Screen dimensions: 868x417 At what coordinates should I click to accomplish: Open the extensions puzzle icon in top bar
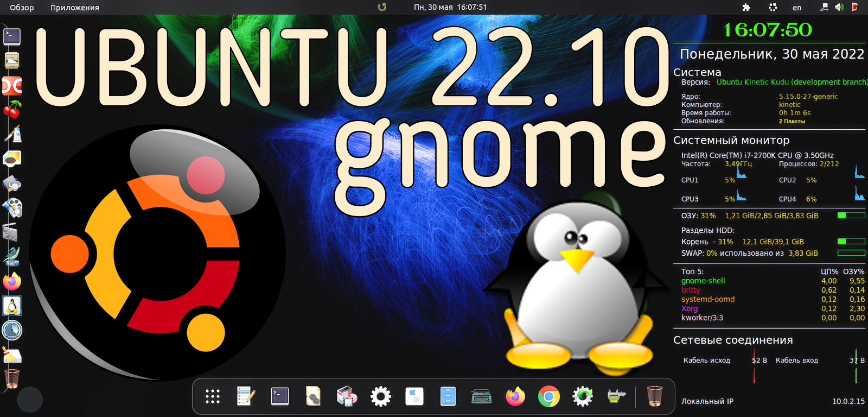point(746,7)
